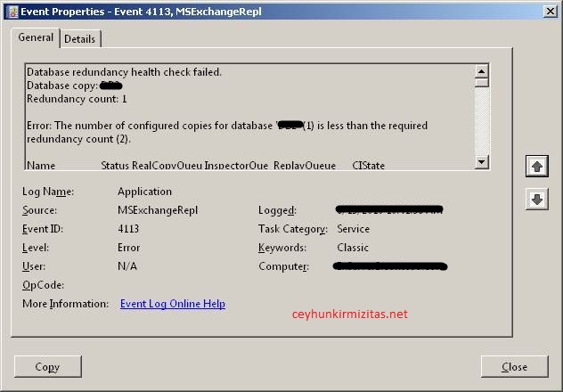Click the Event ID value 4113
This screenshot has width=563, height=392.
pos(128,229)
